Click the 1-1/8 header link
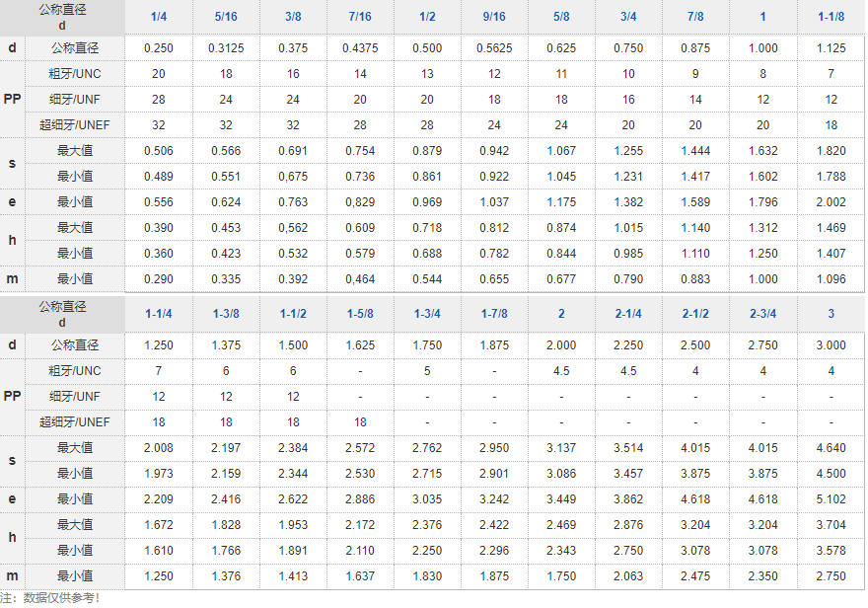The image size is (868, 608). coord(831,17)
